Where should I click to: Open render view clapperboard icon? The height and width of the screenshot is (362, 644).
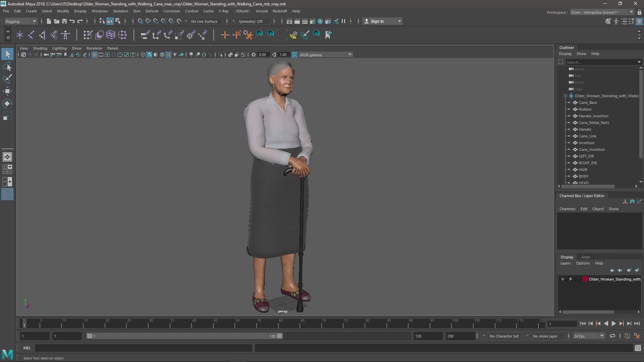[289, 21]
